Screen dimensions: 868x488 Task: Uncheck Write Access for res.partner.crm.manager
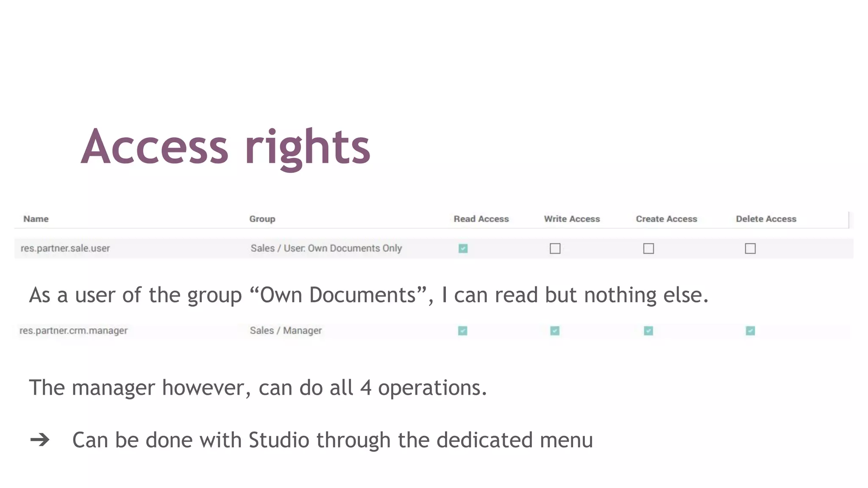coord(555,330)
